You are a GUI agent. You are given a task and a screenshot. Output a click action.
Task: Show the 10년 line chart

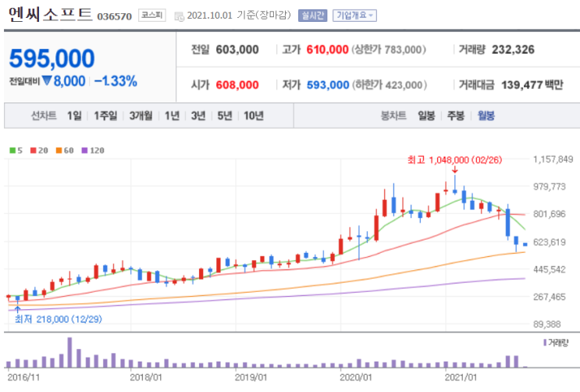[254, 116]
